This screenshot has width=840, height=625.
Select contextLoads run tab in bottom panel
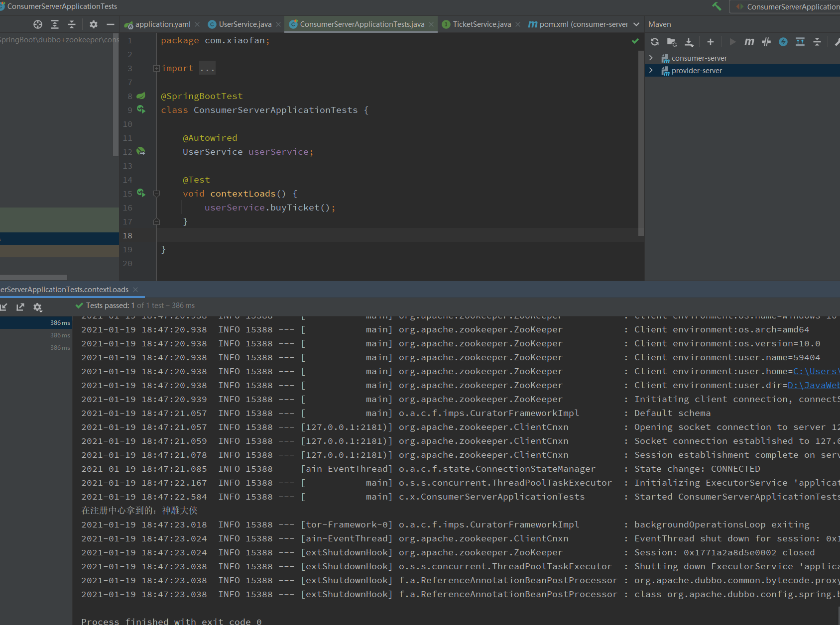click(x=64, y=290)
